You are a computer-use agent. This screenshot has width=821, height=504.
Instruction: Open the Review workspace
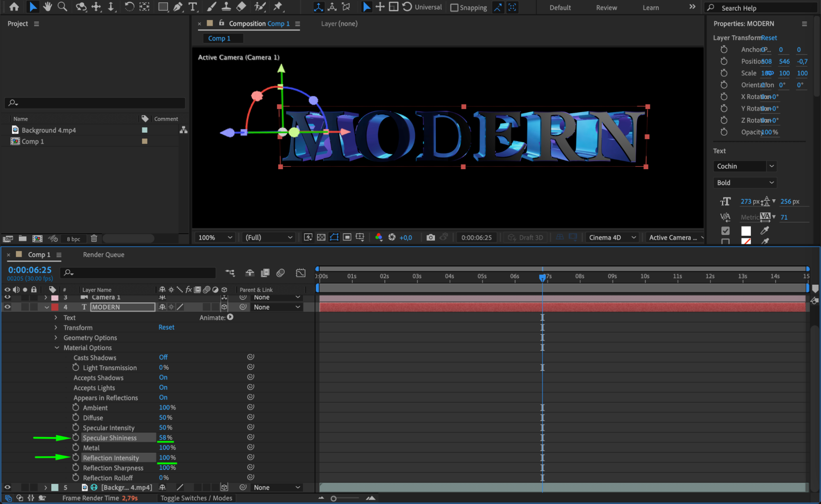606,7
